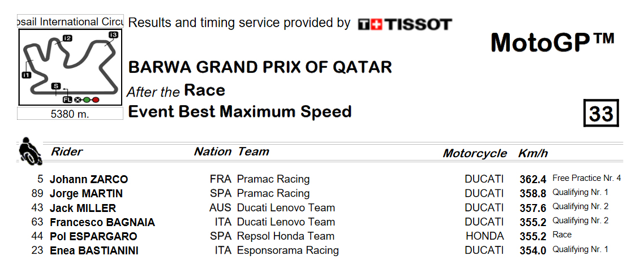The image size is (644, 260).
Task: Click the 362.4 top speed value
Action: click(x=533, y=180)
